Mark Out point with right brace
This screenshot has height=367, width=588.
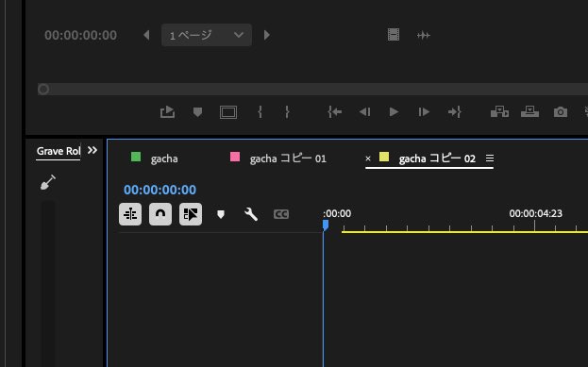(287, 111)
